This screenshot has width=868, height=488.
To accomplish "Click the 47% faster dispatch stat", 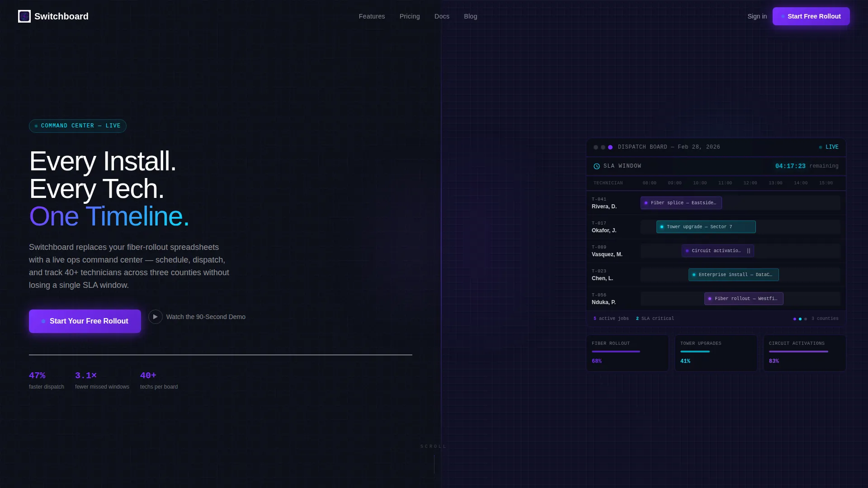I will click(47, 380).
